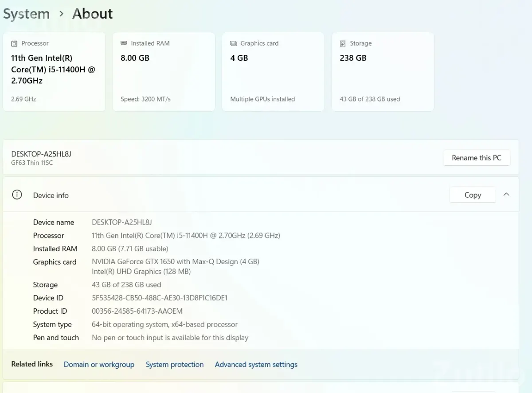Select the 238 GB storage card value
Image resolution: width=532 pixels, height=393 pixels.
coord(353,58)
